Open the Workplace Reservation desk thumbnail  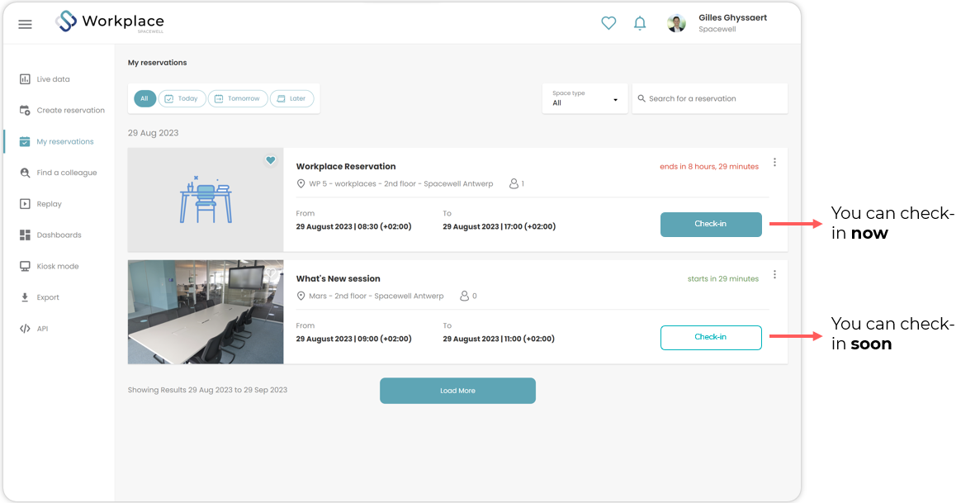(x=206, y=200)
